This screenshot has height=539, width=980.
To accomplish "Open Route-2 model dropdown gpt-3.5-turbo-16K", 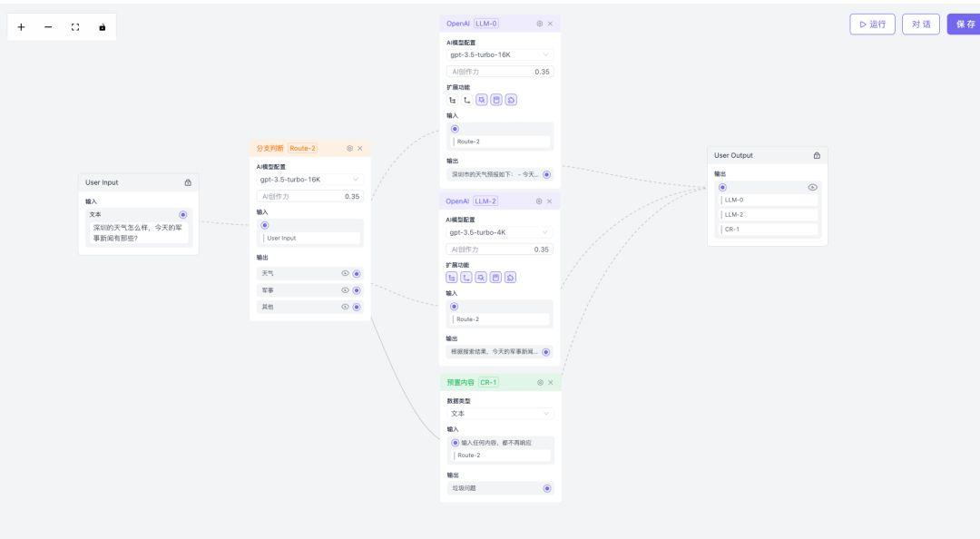I will [309, 180].
